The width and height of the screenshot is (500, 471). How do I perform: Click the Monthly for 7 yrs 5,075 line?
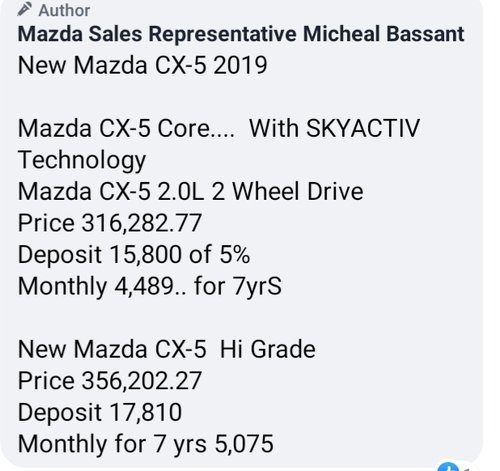pyautogui.click(x=146, y=444)
